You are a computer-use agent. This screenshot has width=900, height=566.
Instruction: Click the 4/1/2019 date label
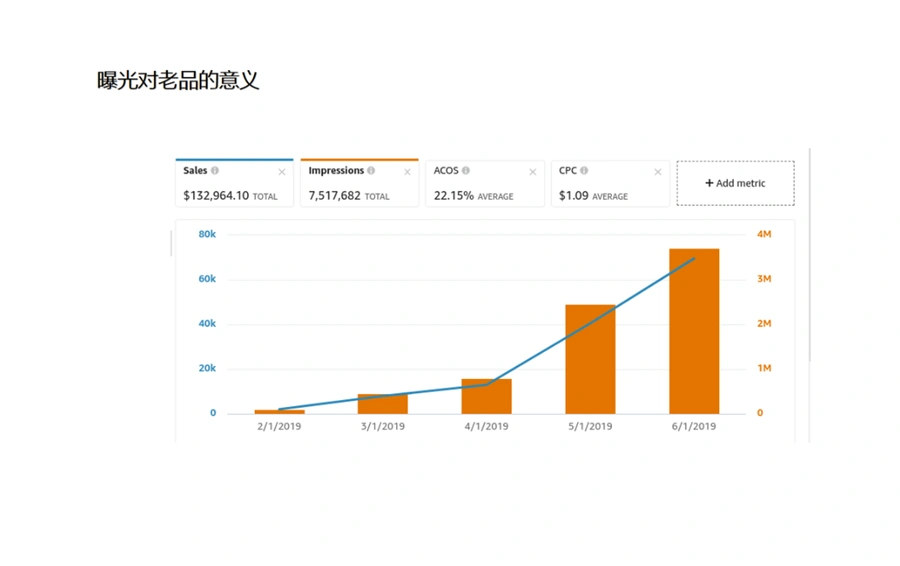486,427
